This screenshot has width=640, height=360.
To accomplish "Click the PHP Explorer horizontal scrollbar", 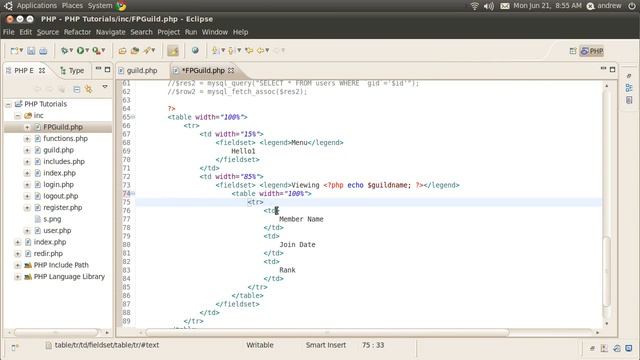I will pyautogui.click(x=56, y=333).
